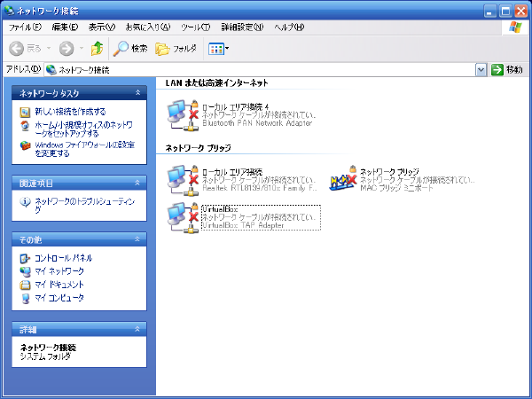Click the troubleshooting info icon
The width and height of the screenshot is (532, 399).
tap(25, 202)
